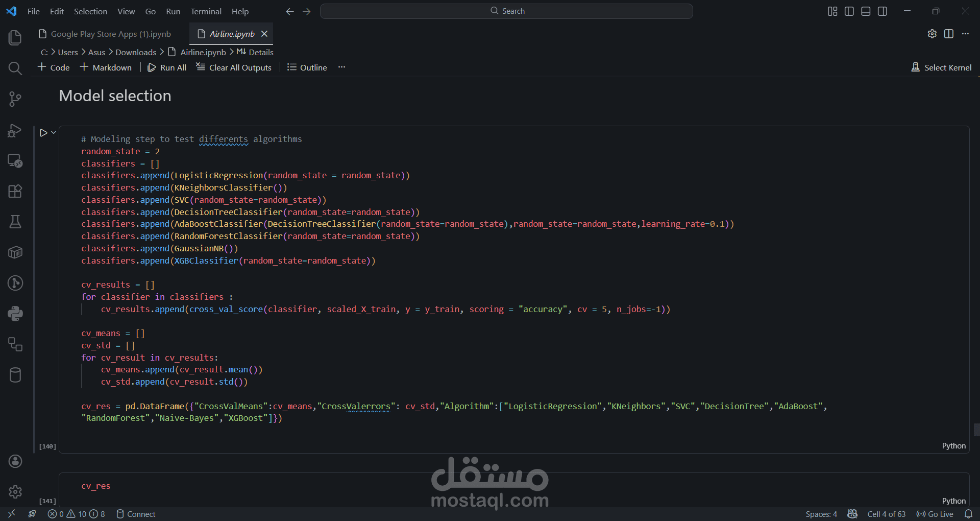Expand the cell execution dropdown arrow
The image size is (980, 521).
(x=53, y=132)
